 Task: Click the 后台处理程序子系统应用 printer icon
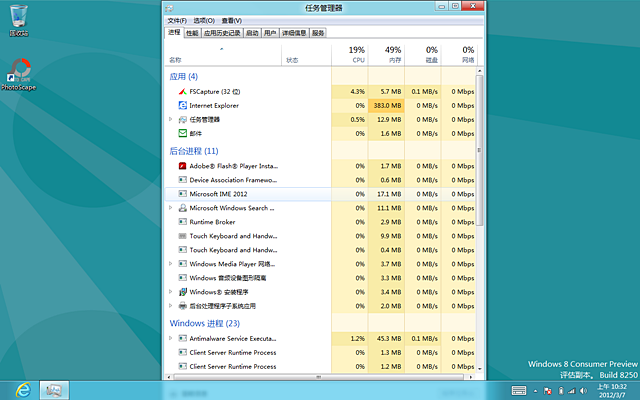[182, 306]
